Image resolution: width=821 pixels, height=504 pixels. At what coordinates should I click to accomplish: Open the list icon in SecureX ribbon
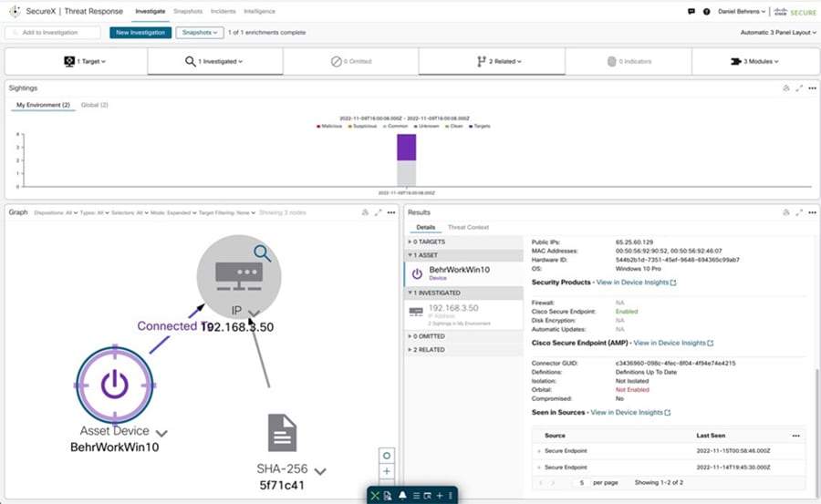pyautogui.click(x=416, y=496)
